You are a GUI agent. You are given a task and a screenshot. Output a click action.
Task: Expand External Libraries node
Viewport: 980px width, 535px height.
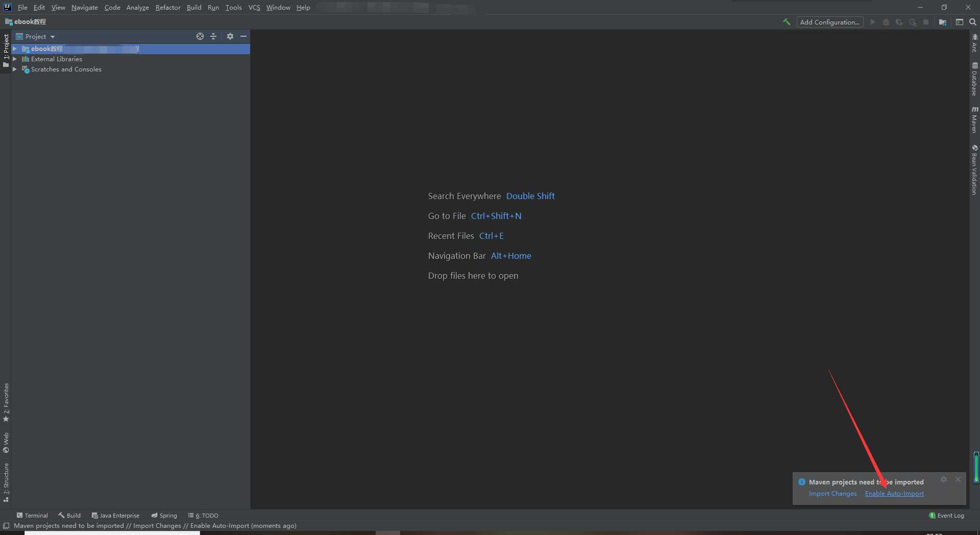[x=15, y=59]
